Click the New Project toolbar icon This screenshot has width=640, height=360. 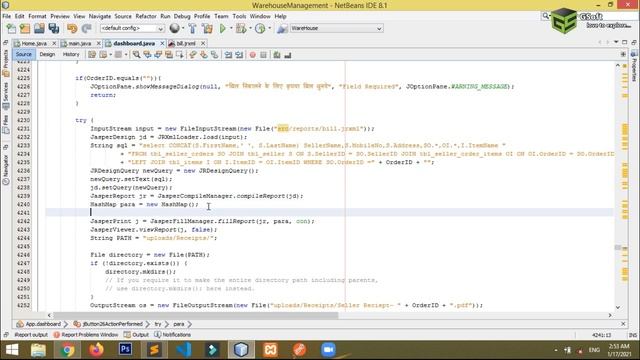click(x=25, y=29)
